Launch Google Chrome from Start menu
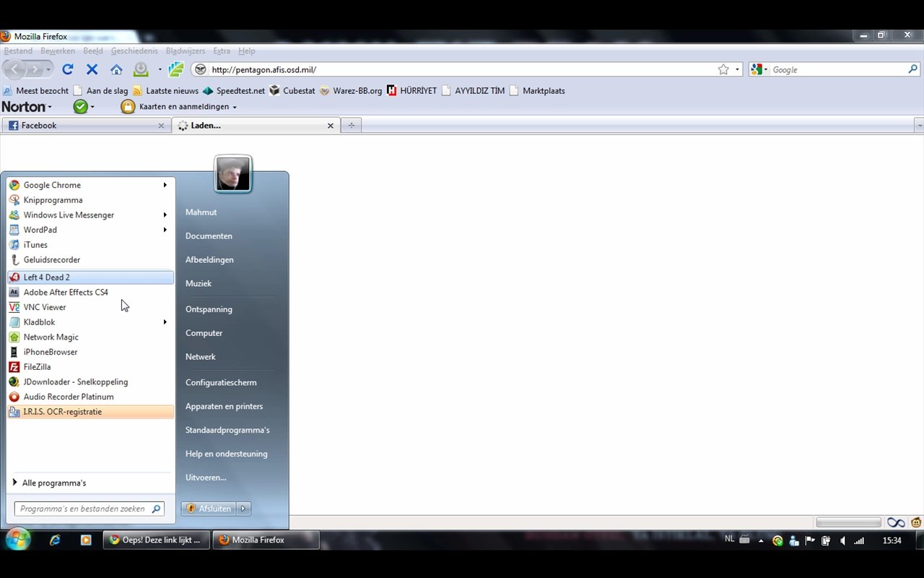The width and height of the screenshot is (924, 578). (x=90, y=185)
